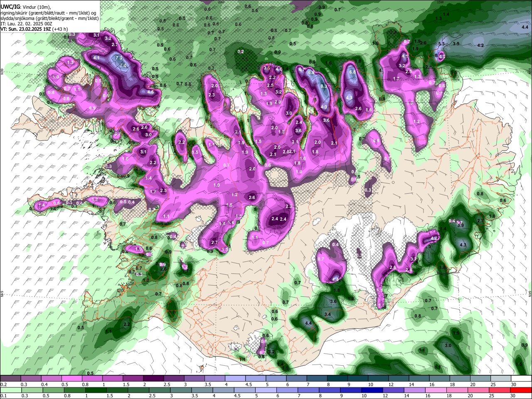
Task: Click the '(+43 h)' forecast offset
Action: [61, 30]
